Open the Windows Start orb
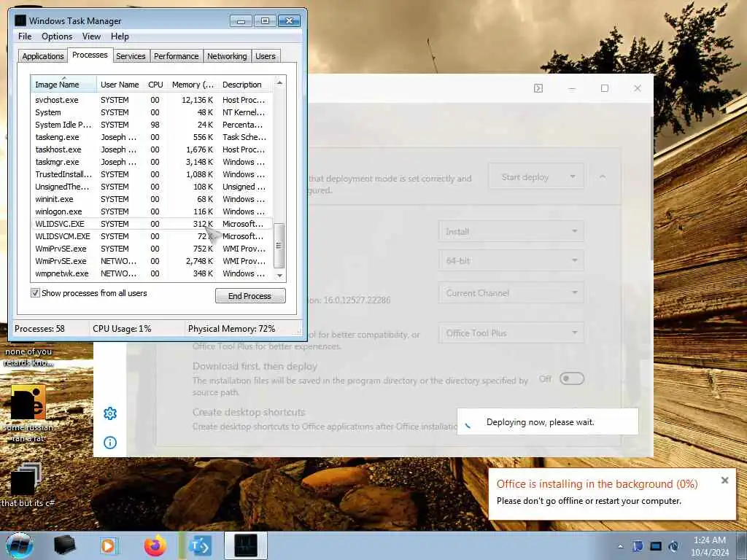Viewport: 747px width, 560px height. click(20, 545)
